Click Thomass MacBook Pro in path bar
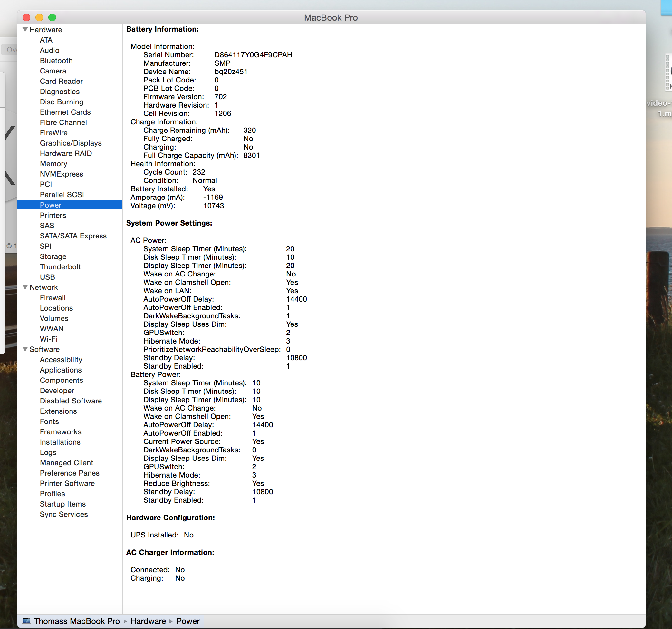The width and height of the screenshot is (672, 629). 77,621
